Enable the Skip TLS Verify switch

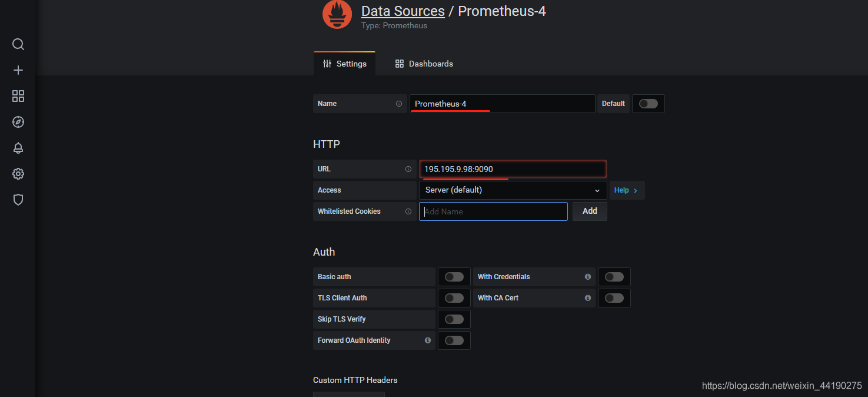click(x=454, y=319)
